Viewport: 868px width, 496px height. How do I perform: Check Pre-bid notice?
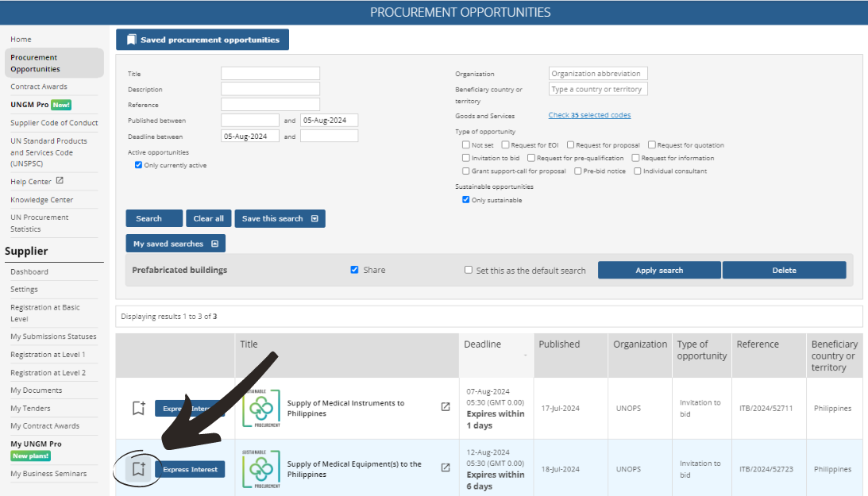click(577, 171)
